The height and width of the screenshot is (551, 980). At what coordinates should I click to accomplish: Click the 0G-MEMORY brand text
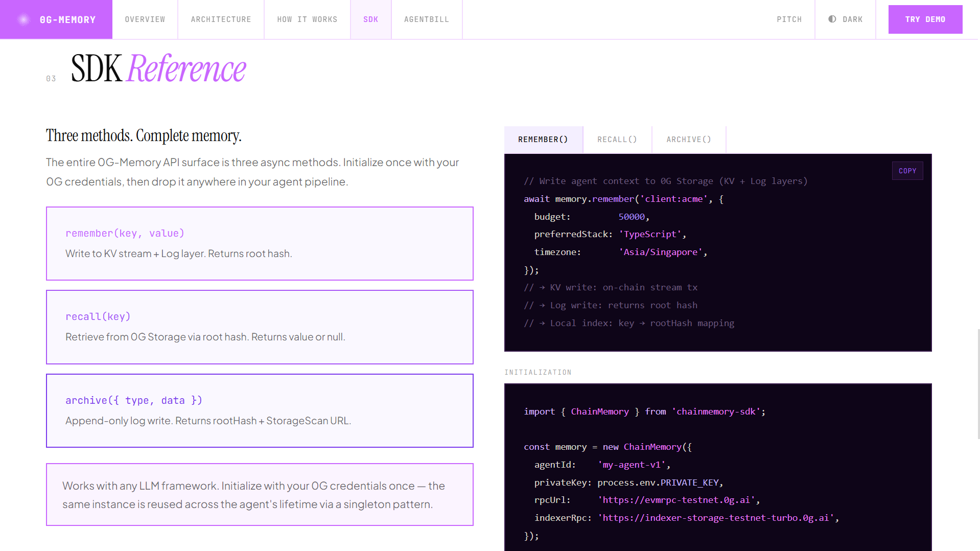(x=68, y=20)
